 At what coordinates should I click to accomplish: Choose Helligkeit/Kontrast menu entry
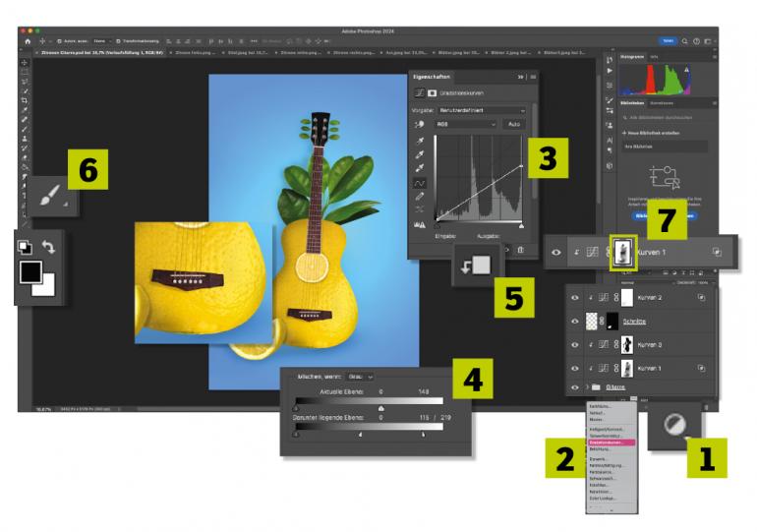607,429
